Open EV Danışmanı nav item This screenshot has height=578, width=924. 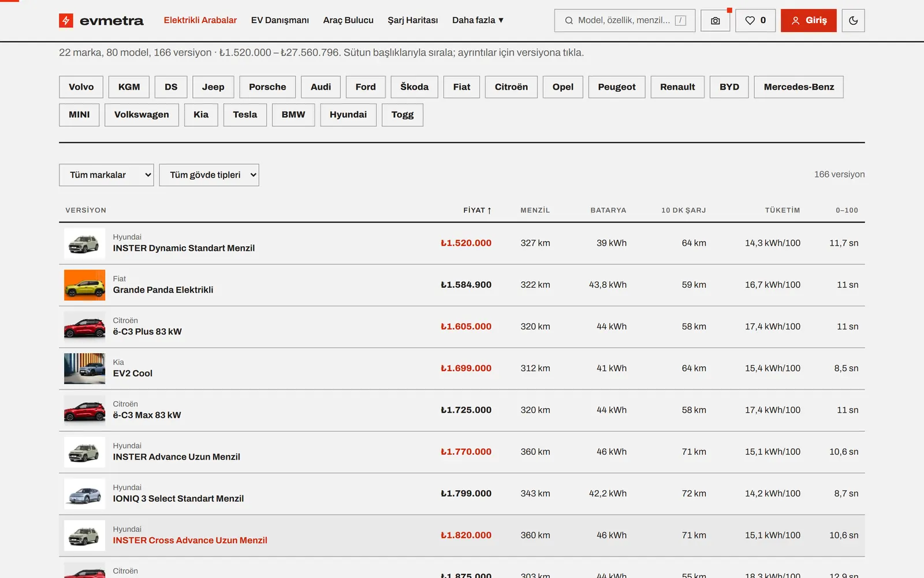tap(280, 20)
